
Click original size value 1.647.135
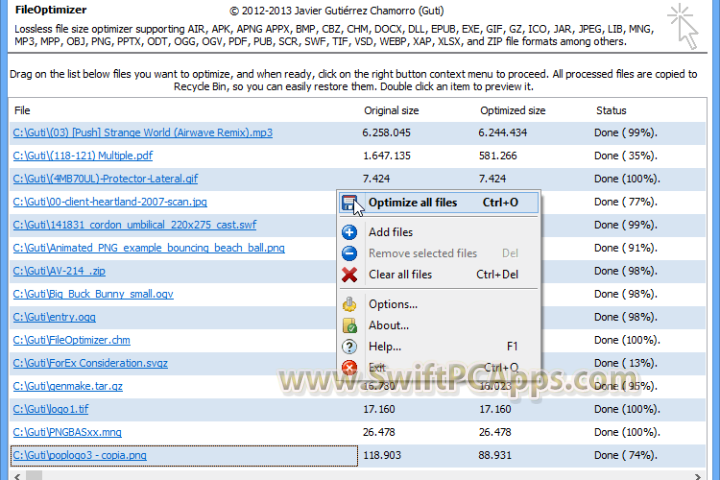click(x=387, y=156)
